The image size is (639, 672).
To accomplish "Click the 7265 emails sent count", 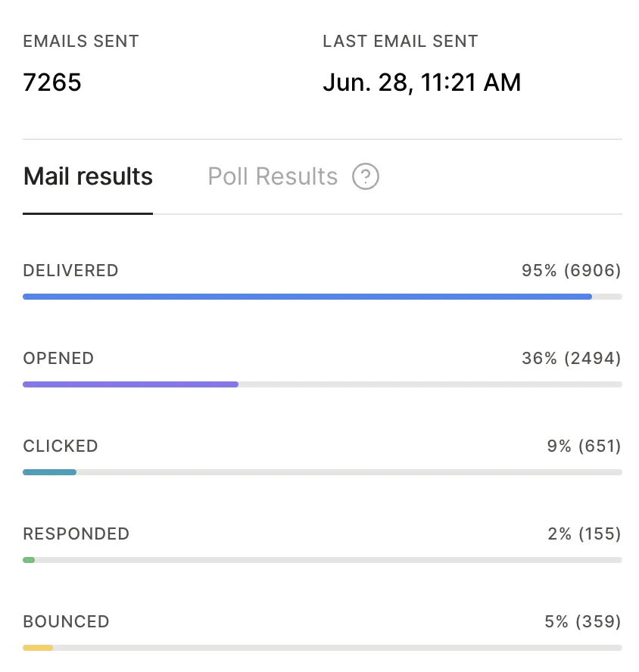I will point(52,82).
